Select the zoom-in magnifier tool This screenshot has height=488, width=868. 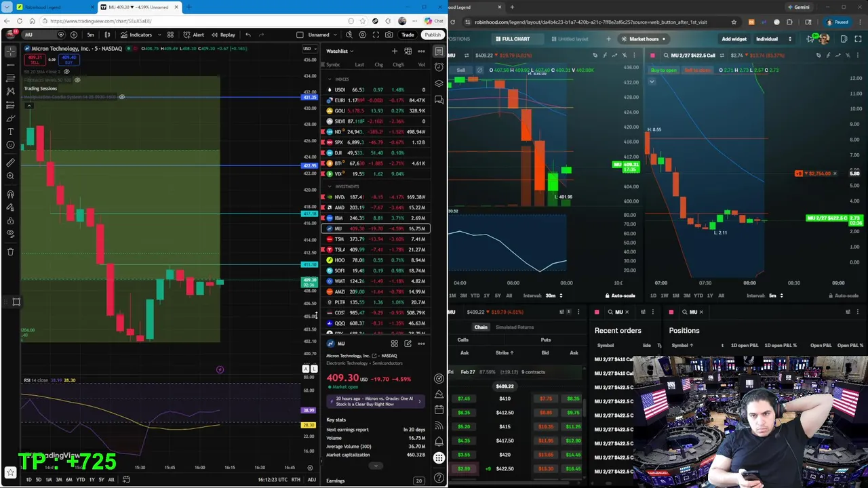click(10, 176)
